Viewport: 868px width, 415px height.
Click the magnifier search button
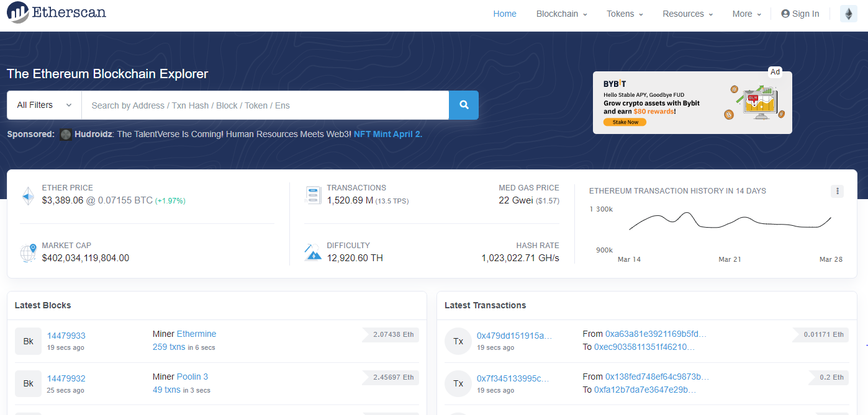point(464,105)
